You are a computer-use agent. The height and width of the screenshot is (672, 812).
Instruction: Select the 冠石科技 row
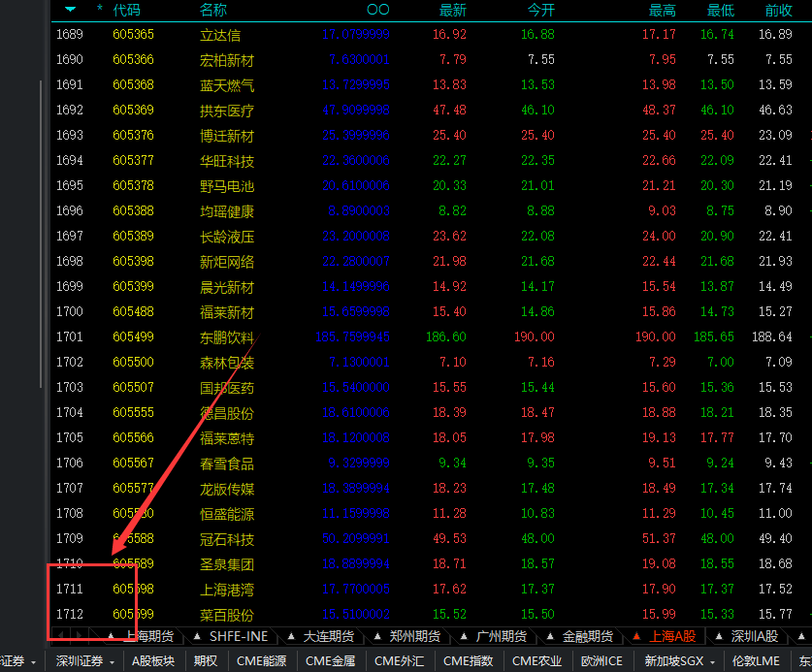(432, 539)
